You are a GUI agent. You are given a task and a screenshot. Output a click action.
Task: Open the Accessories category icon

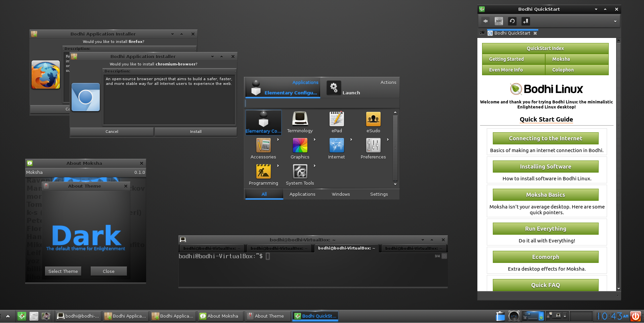pos(263,145)
